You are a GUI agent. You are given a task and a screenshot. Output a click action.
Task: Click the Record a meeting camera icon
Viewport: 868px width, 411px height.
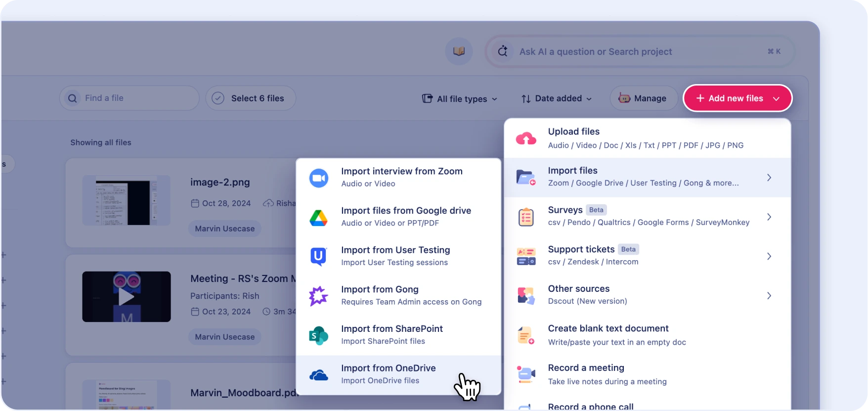point(526,374)
